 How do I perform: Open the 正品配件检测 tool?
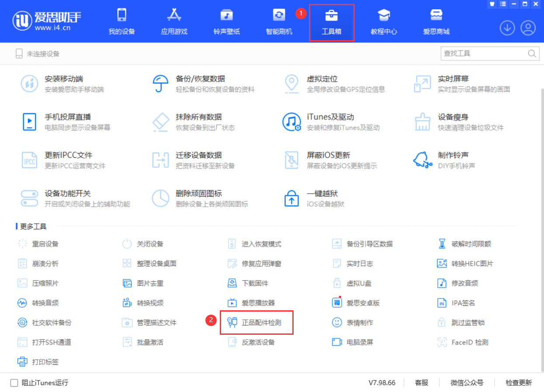(256, 323)
